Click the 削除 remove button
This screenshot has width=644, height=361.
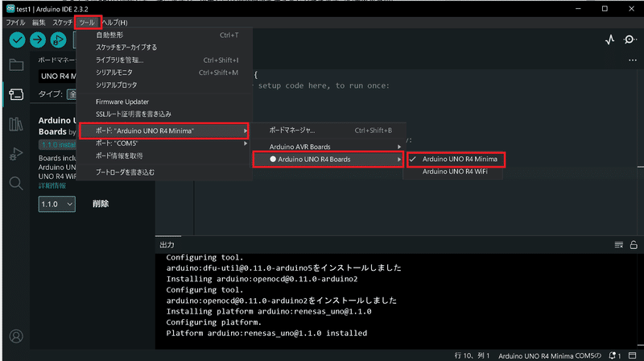coord(101,205)
